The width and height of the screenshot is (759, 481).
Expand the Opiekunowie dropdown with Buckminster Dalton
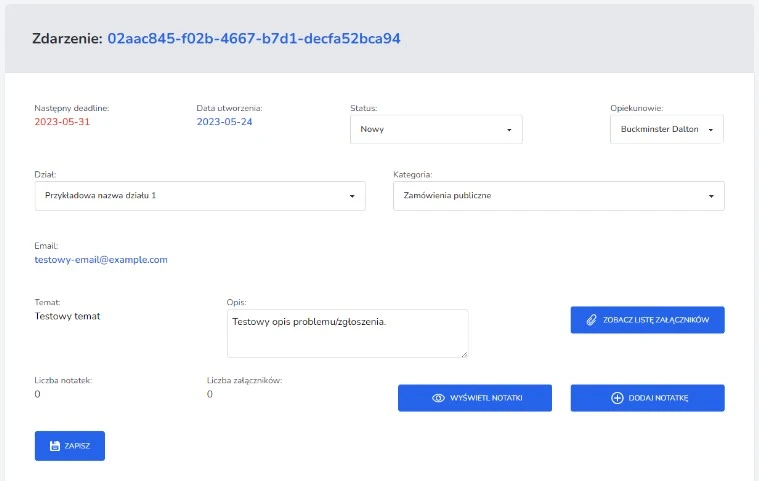coord(666,129)
